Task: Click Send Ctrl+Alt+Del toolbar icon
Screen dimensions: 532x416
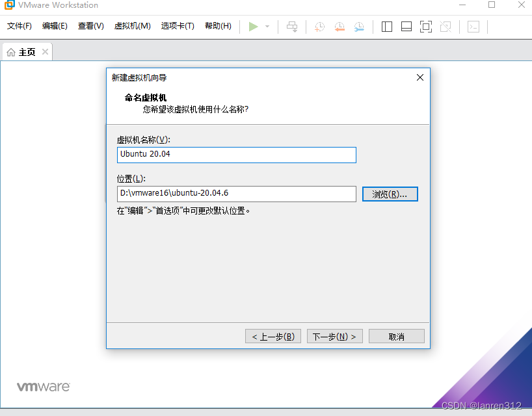Action: (292, 27)
